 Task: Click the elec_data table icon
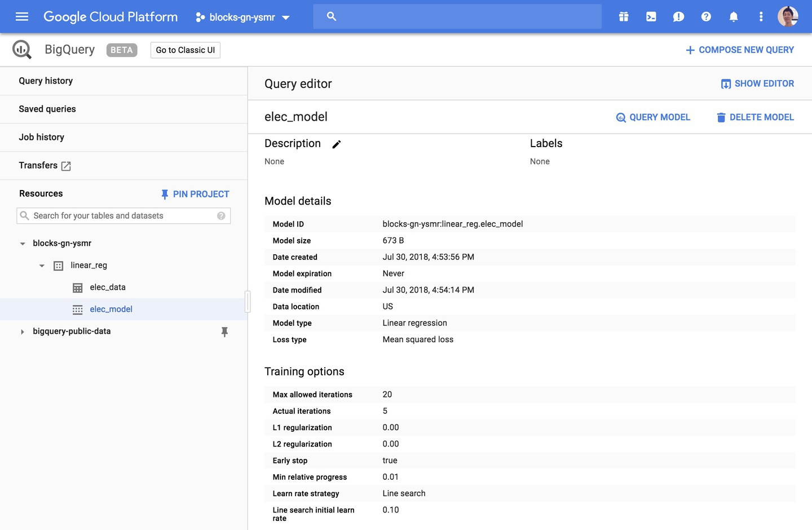[x=78, y=288]
